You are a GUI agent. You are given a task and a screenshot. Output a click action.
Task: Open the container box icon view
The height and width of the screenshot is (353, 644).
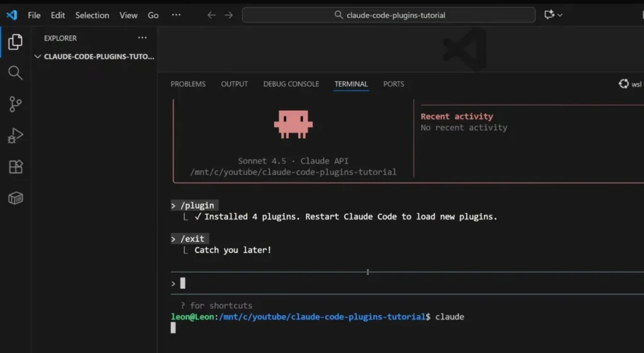click(15, 198)
